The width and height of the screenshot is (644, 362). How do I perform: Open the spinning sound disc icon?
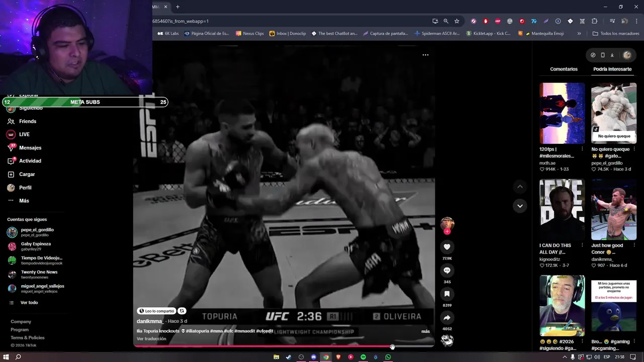click(447, 340)
